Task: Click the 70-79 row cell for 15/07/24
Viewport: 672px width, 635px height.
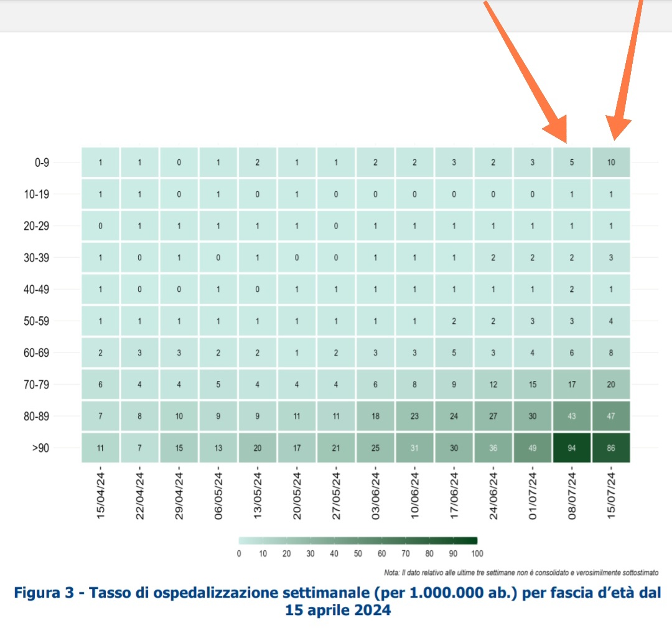Action: click(x=611, y=385)
